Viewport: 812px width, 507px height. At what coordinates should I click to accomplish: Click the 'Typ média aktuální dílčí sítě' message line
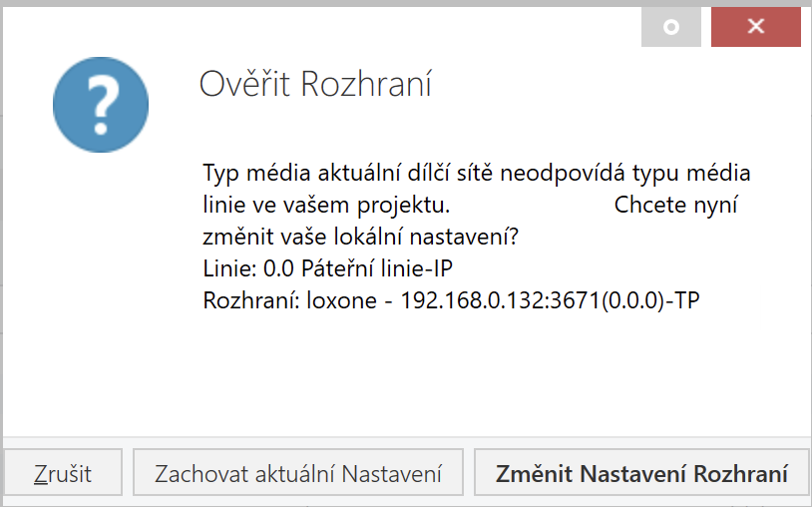coord(477,173)
